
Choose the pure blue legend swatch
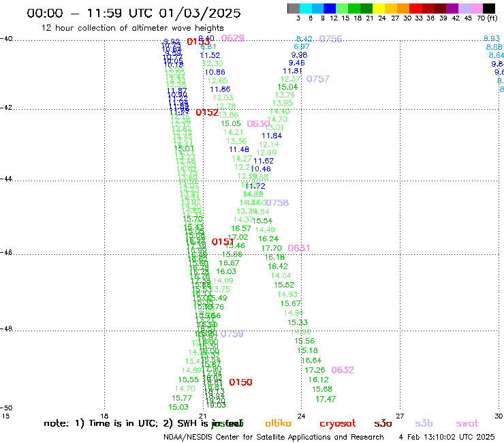(330, 8)
